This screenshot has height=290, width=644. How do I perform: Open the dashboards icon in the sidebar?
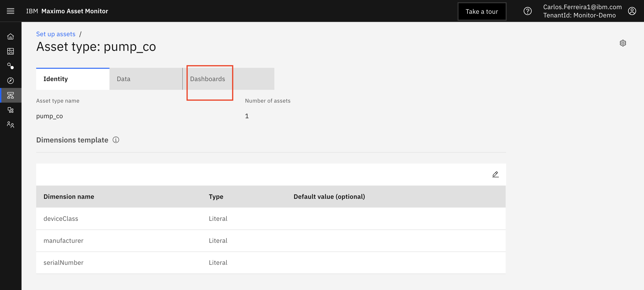coord(11,51)
